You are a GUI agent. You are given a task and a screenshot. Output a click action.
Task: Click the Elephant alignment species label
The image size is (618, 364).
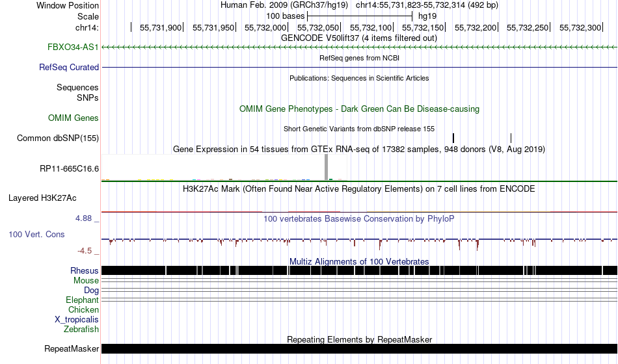83,300
